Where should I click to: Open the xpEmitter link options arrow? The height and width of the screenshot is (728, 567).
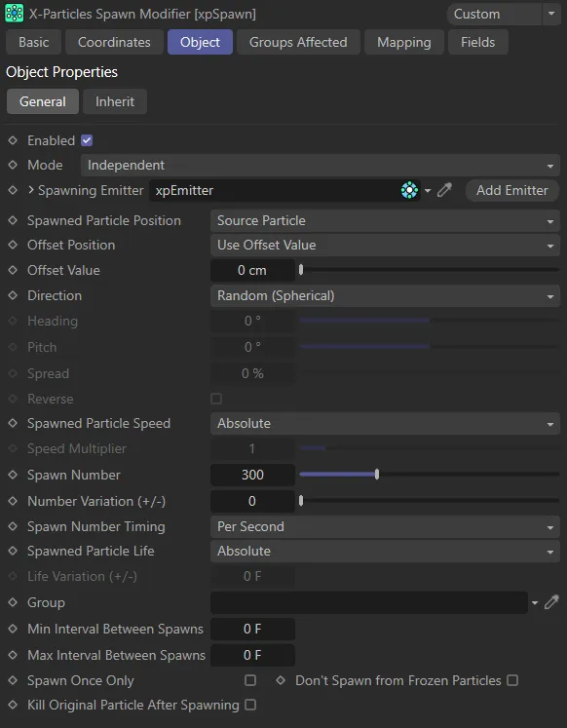(x=428, y=190)
